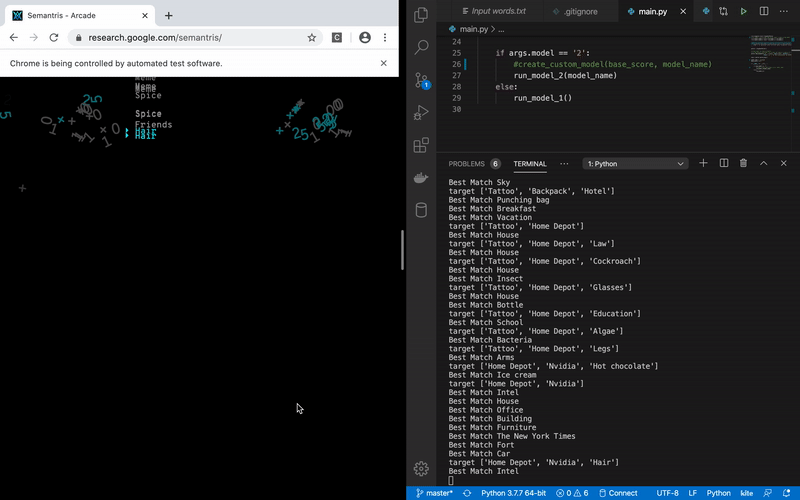Reload the Semantris page
This screenshot has height=500, width=800.
[x=54, y=37]
